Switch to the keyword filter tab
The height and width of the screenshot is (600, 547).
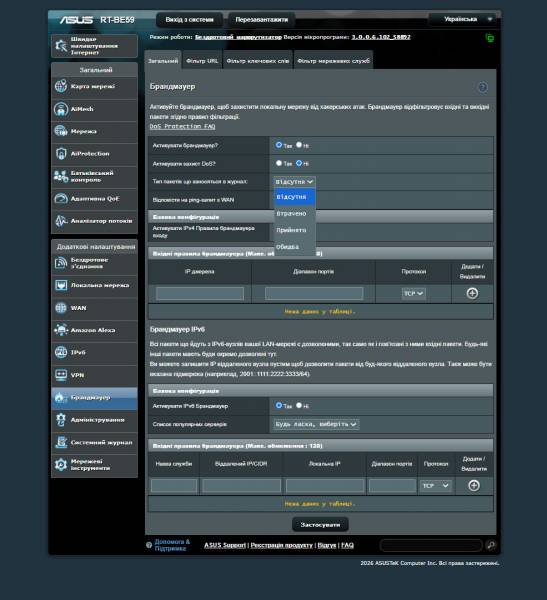coord(258,61)
